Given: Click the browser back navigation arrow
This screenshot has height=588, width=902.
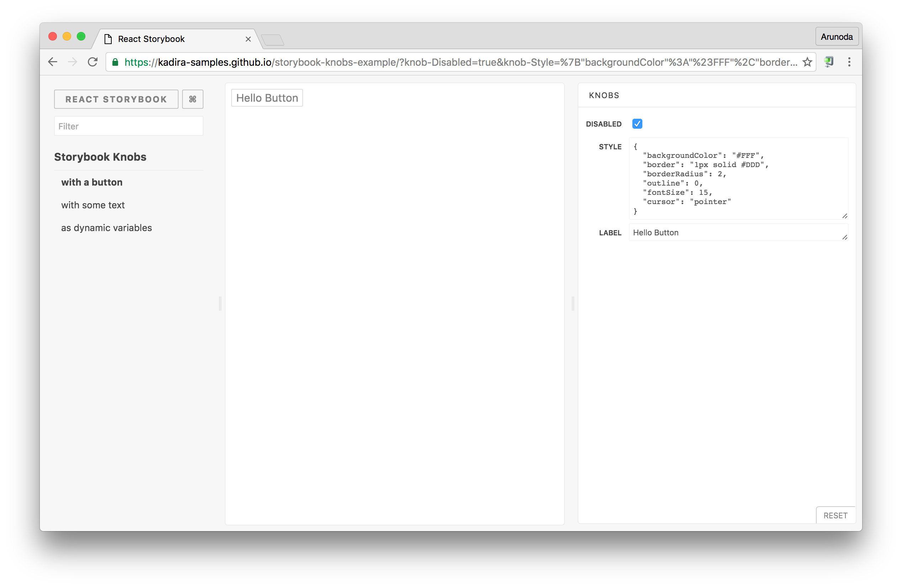Looking at the screenshot, I should [54, 62].
